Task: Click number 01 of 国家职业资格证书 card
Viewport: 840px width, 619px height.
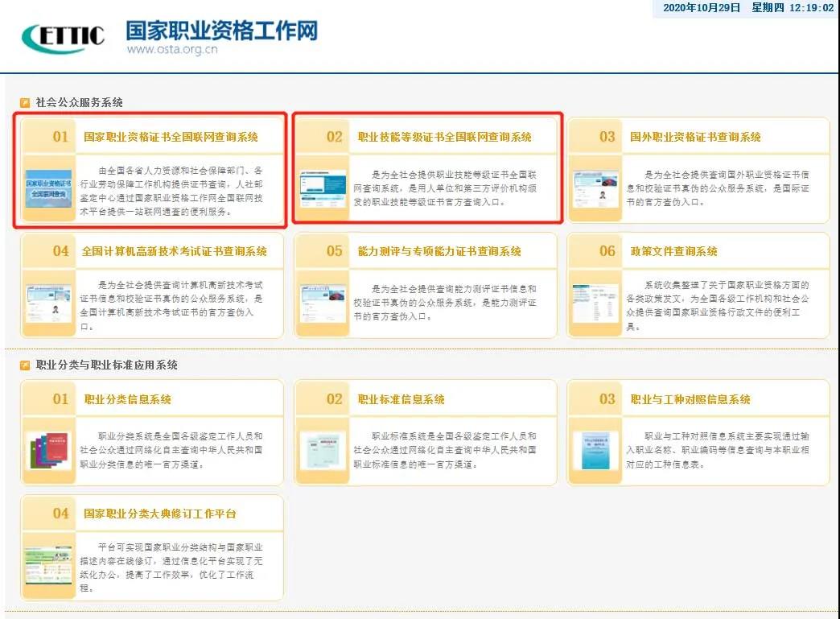Action: (60, 137)
